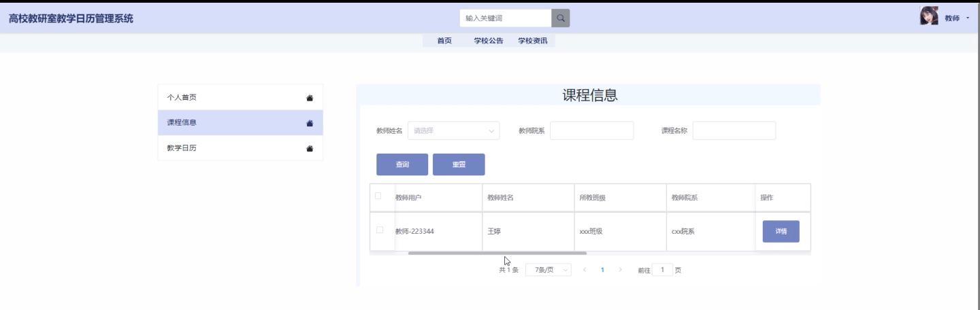This screenshot has height=310, width=980.
Task: Click the 重置 button
Action: point(459,165)
